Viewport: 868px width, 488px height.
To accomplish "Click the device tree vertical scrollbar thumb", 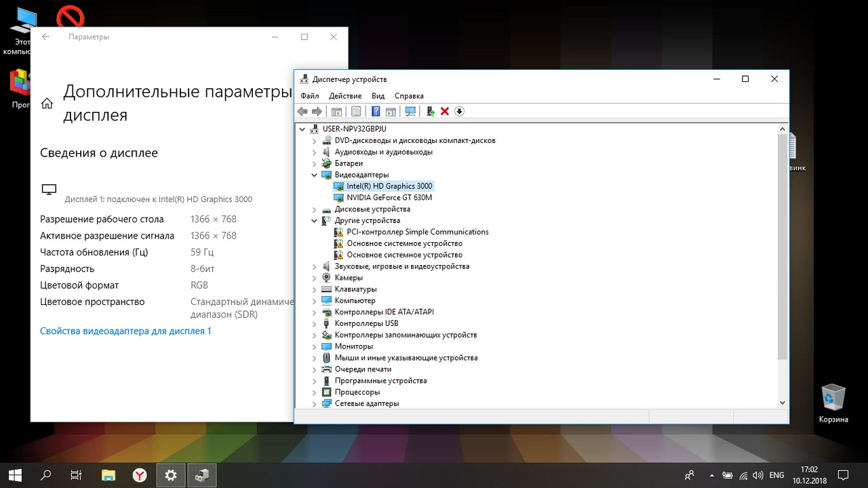I will point(783,246).
